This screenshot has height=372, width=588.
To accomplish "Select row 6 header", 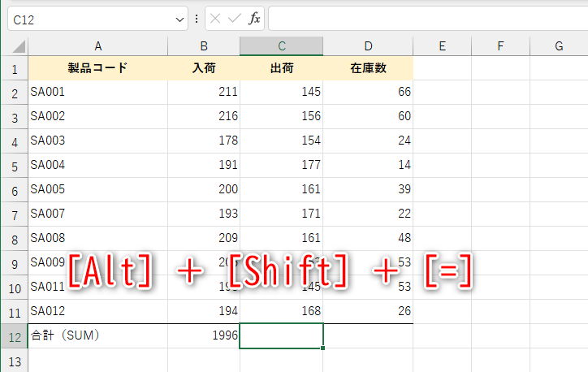I will [x=15, y=190].
